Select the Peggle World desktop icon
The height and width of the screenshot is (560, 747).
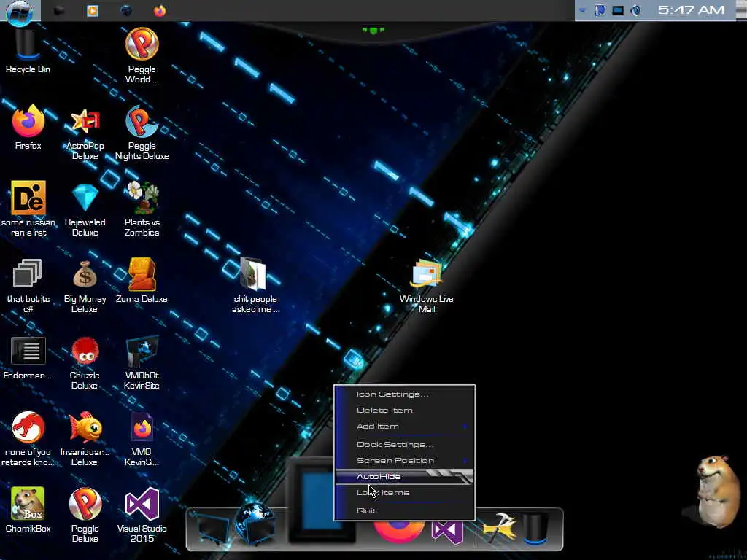[142, 55]
